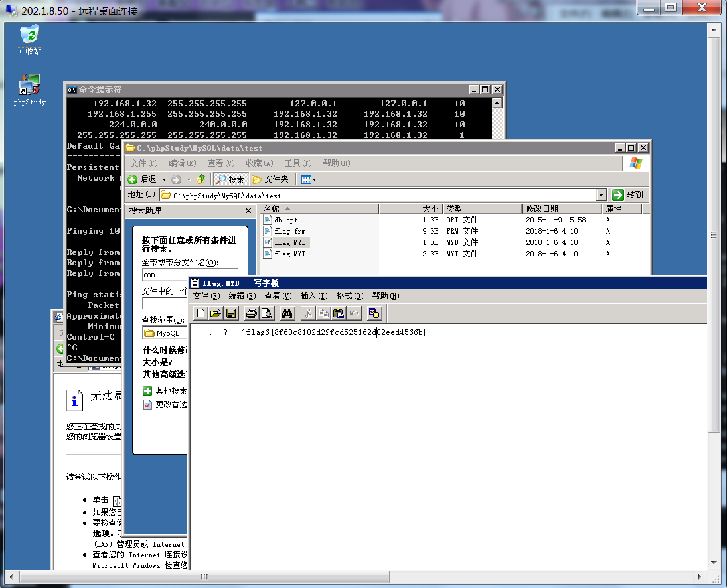Open WordPad File (文件) menu
727x588 pixels.
point(206,296)
